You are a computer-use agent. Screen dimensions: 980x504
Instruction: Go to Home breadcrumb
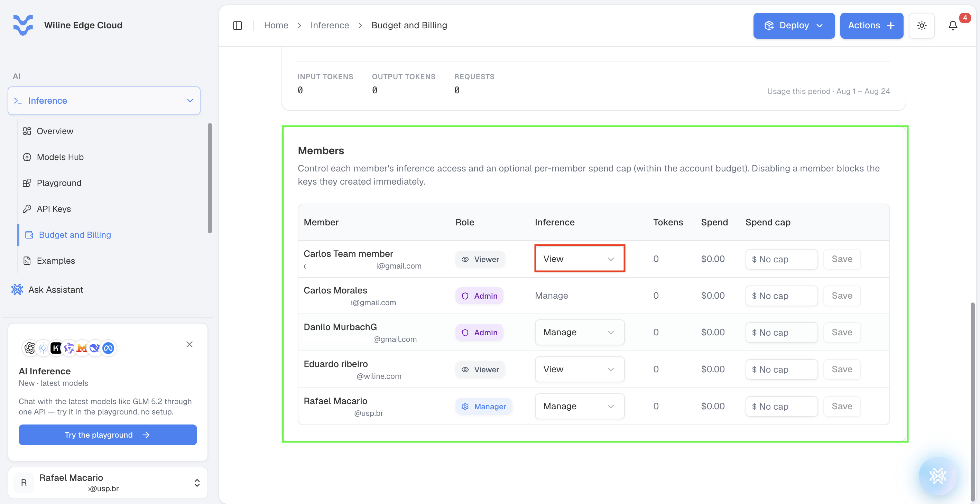click(276, 26)
